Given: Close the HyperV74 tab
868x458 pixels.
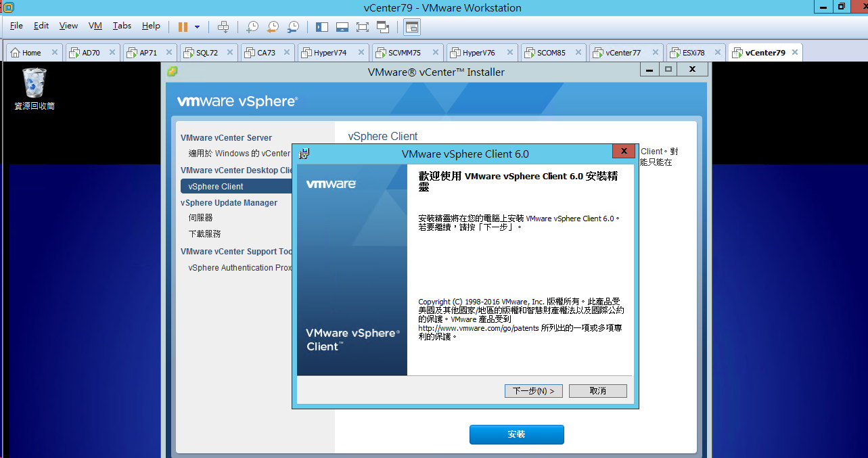Looking at the screenshot, I should (x=360, y=52).
